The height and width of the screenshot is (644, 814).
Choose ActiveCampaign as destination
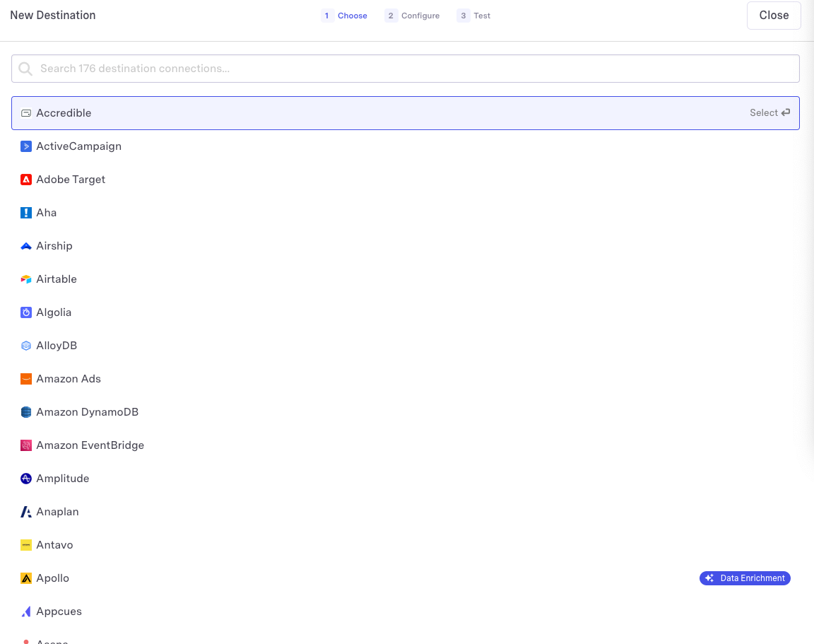point(406,146)
